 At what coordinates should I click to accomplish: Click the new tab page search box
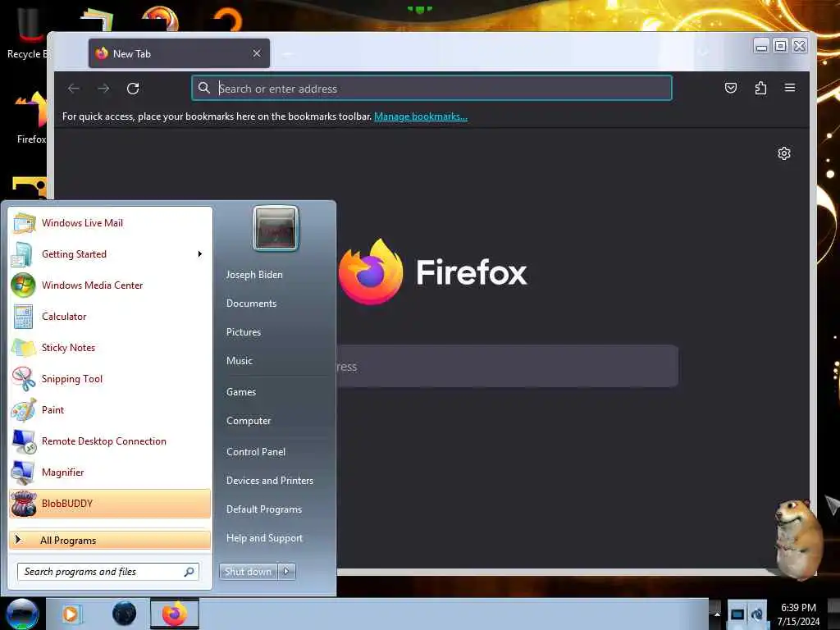(x=507, y=367)
